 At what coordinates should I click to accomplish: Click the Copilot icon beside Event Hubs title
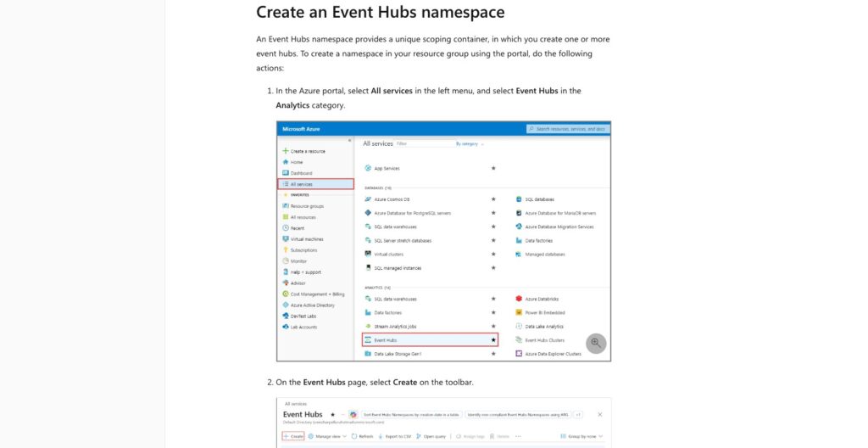[353, 415]
